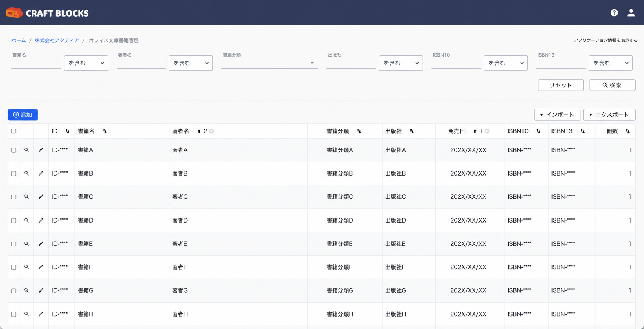
Task: Open the 出版社 を含む condition dropdown
Action: [x=401, y=63]
